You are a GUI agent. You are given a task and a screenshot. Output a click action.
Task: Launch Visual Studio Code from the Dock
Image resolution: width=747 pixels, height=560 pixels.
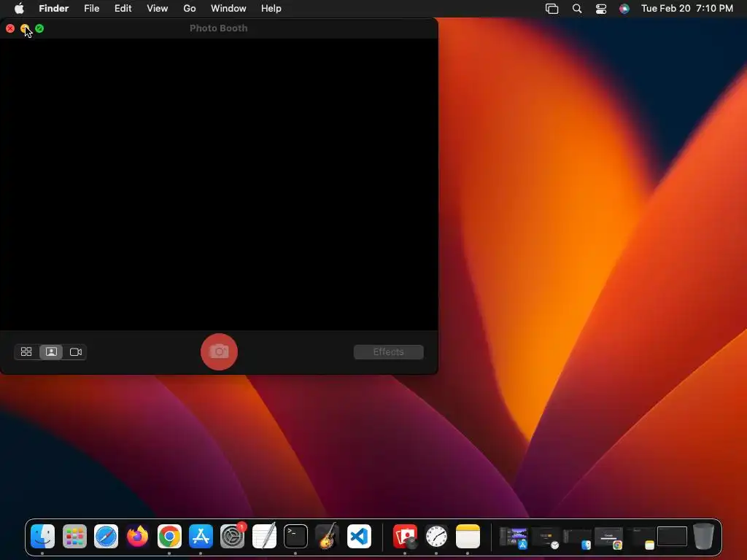click(359, 537)
